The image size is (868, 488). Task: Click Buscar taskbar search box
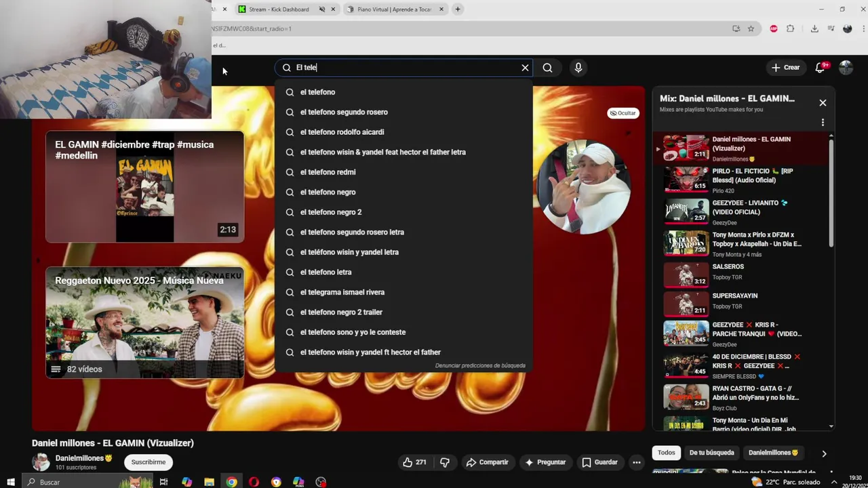pyautogui.click(x=88, y=482)
